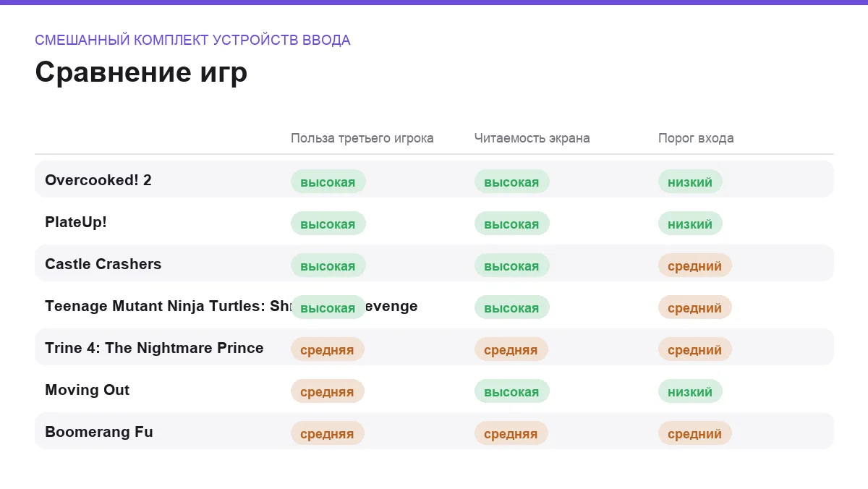
Task: Click the game name "Castle Crashers"
Action: [103, 264]
